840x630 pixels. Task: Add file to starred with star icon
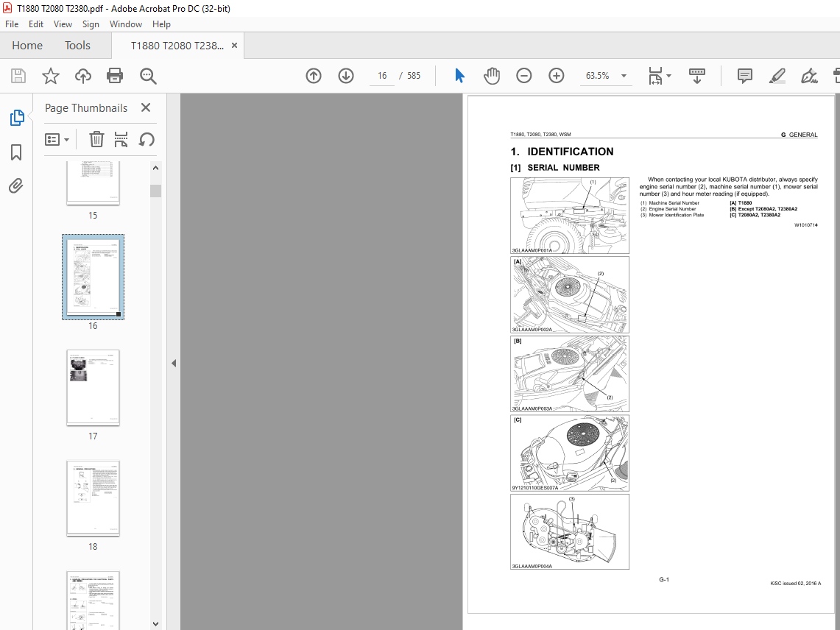[x=50, y=76]
